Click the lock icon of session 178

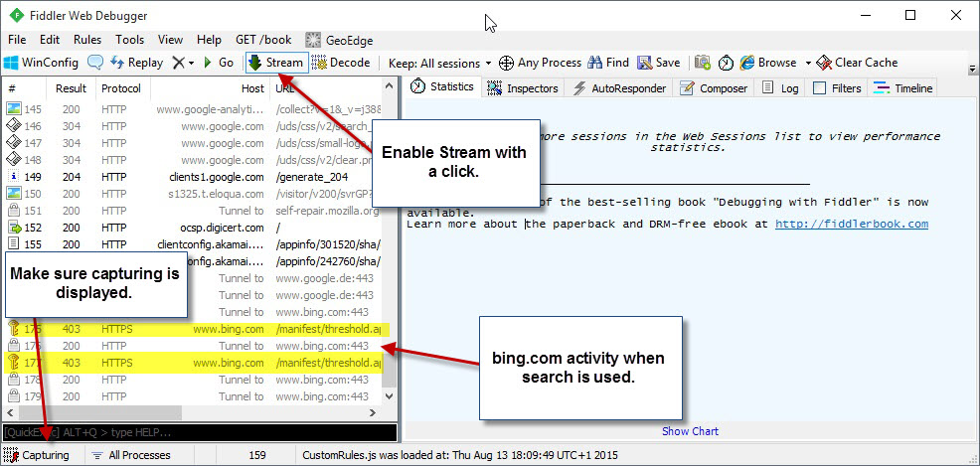pyautogui.click(x=13, y=380)
